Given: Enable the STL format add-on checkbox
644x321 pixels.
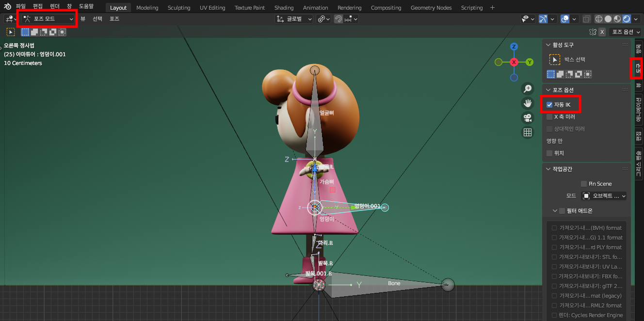Looking at the screenshot, I should coord(554,257).
